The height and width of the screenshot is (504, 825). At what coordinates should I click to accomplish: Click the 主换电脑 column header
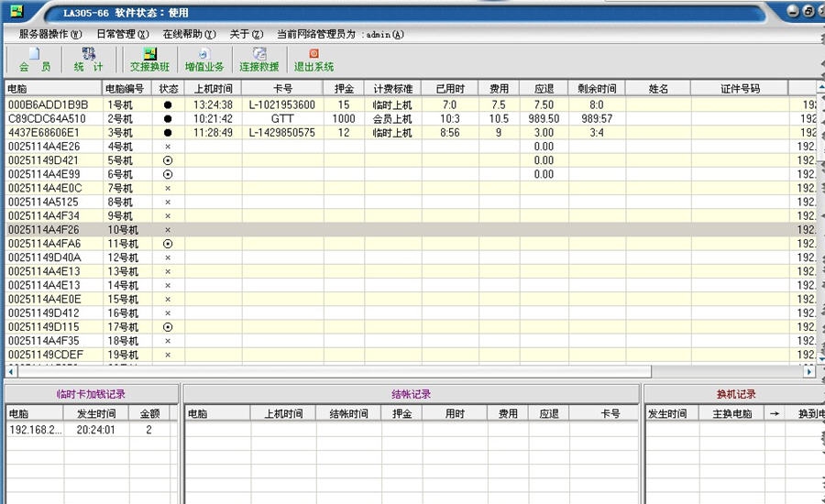(731, 414)
